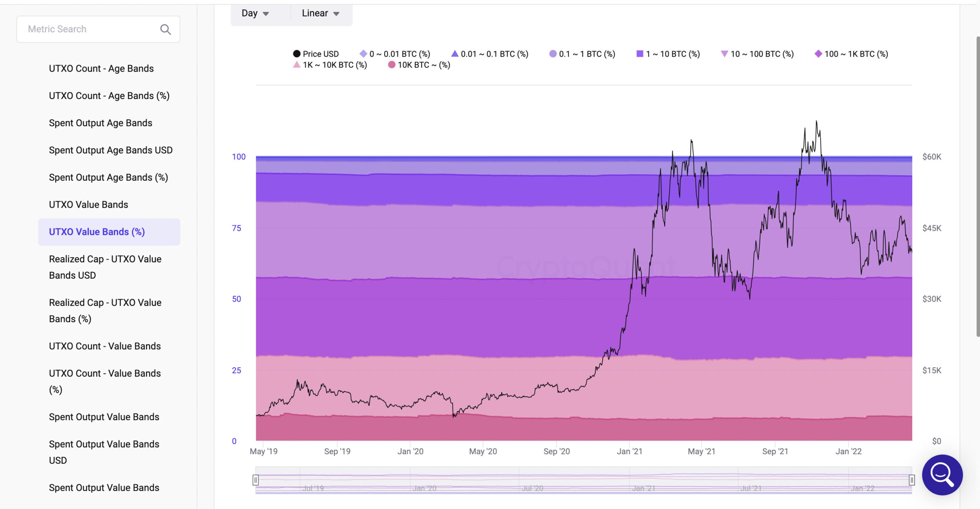The width and height of the screenshot is (980, 509).
Task: Toggle the Price USD legend series
Action: coord(316,54)
